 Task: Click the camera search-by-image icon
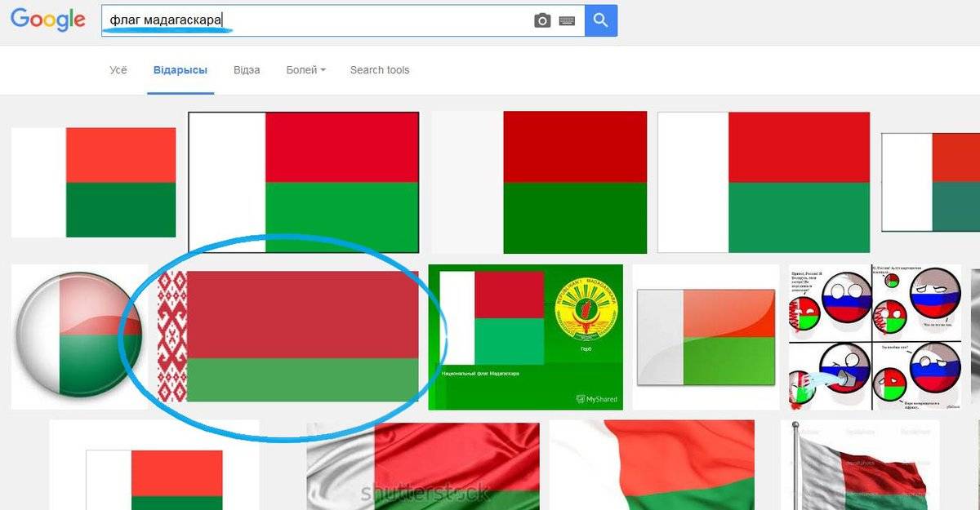point(542,20)
